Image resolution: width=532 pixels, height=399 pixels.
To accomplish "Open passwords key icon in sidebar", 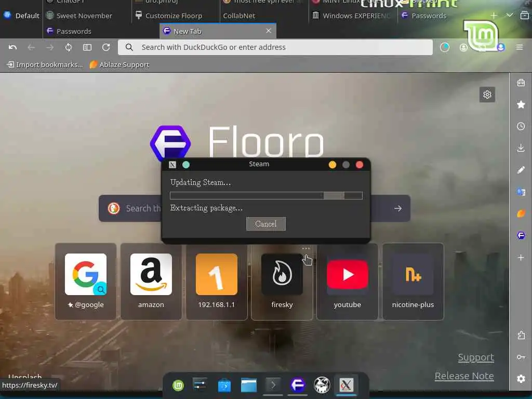I will click(521, 357).
